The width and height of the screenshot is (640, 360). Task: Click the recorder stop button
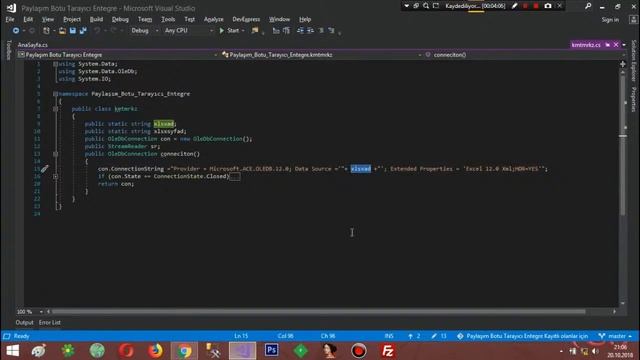click(x=536, y=6)
